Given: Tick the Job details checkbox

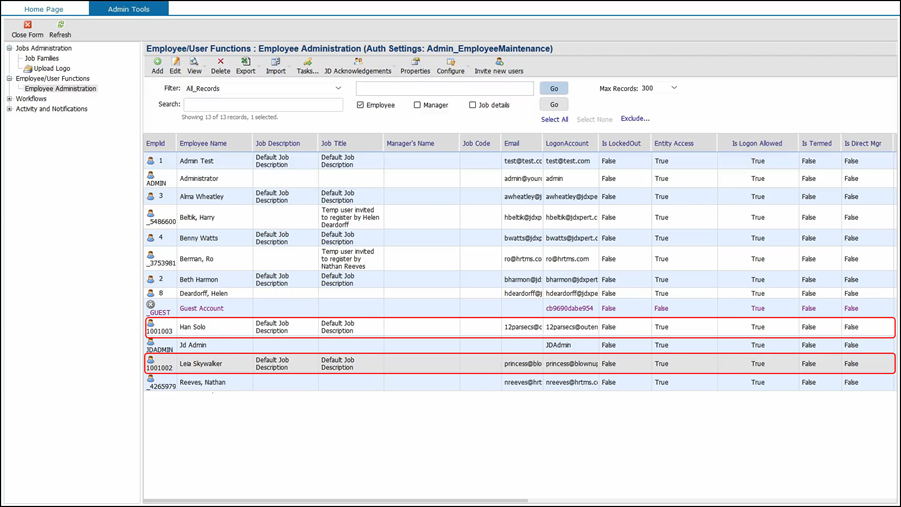Looking at the screenshot, I should point(473,105).
